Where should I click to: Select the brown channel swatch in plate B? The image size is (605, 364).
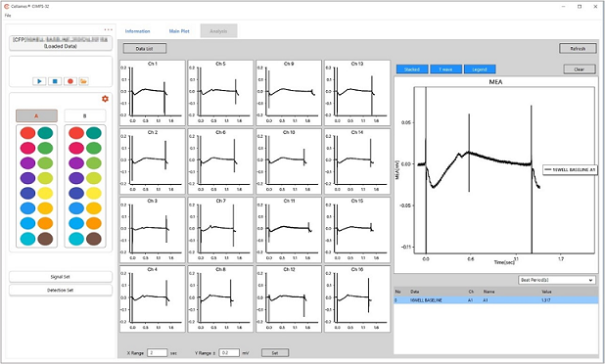pyautogui.click(x=94, y=239)
